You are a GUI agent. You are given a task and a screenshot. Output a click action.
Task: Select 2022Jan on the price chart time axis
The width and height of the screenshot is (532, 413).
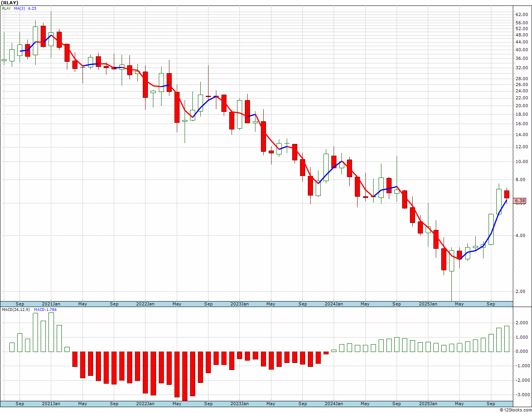145,304
